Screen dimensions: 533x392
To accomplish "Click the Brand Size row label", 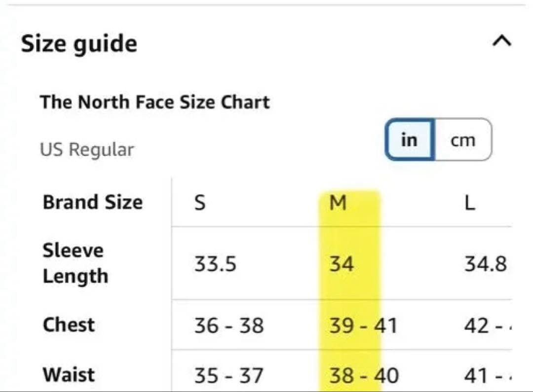I will pyautogui.click(x=93, y=202).
